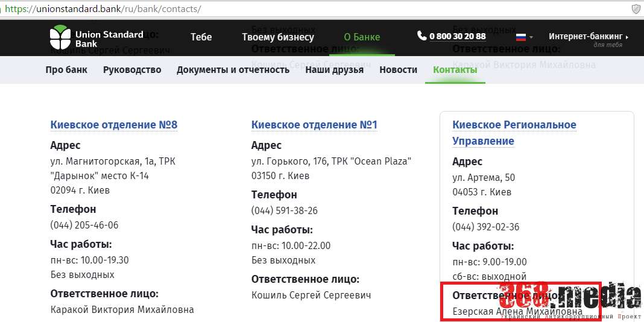The image size is (644, 322).
Task: Open the Твоему бизнесу menu item
Action: click(277, 37)
